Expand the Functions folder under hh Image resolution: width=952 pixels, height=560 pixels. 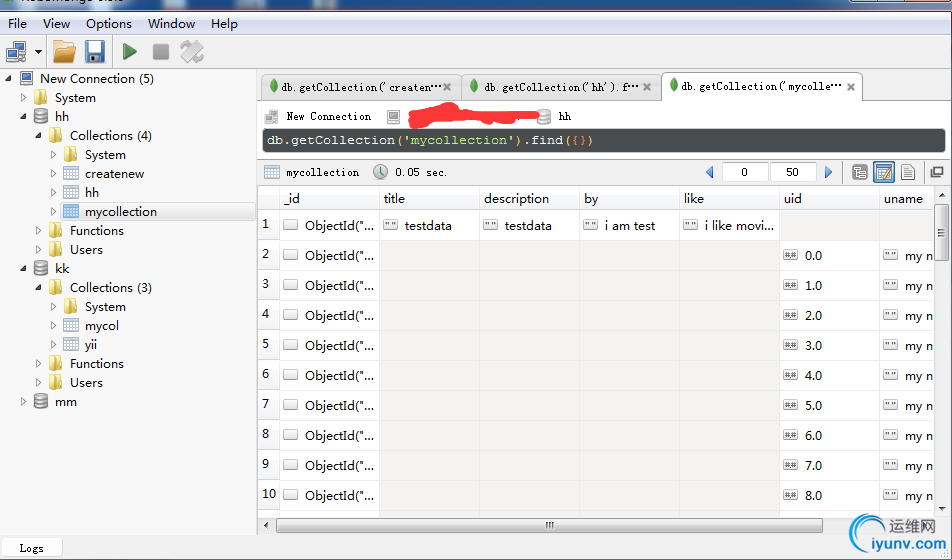(38, 230)
